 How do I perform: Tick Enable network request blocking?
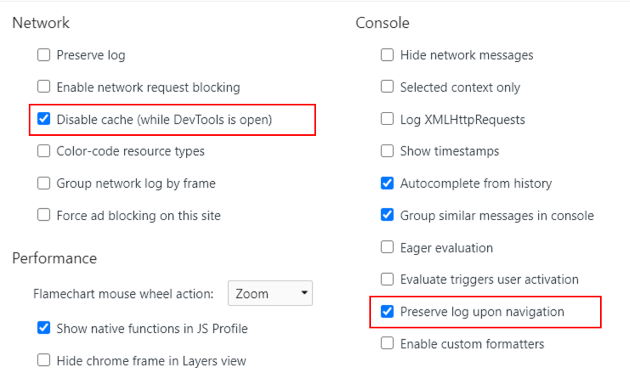coord(44,87)
